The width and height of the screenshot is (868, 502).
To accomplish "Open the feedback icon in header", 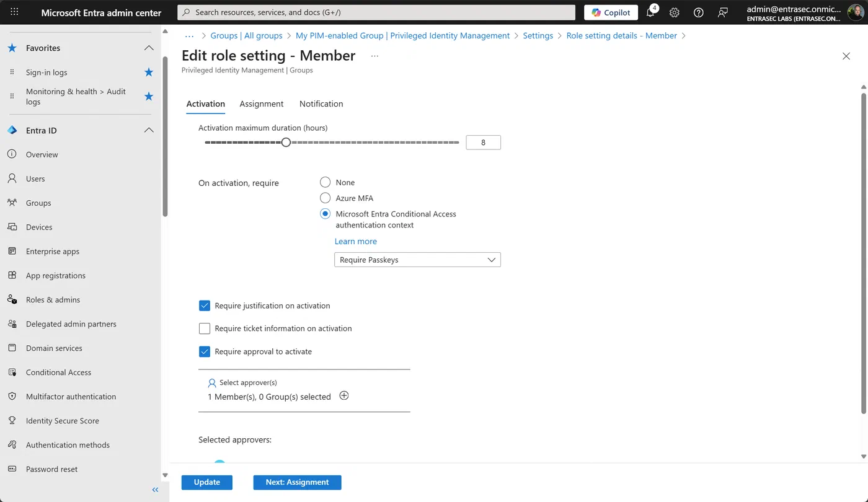I will tap(722, 12).
